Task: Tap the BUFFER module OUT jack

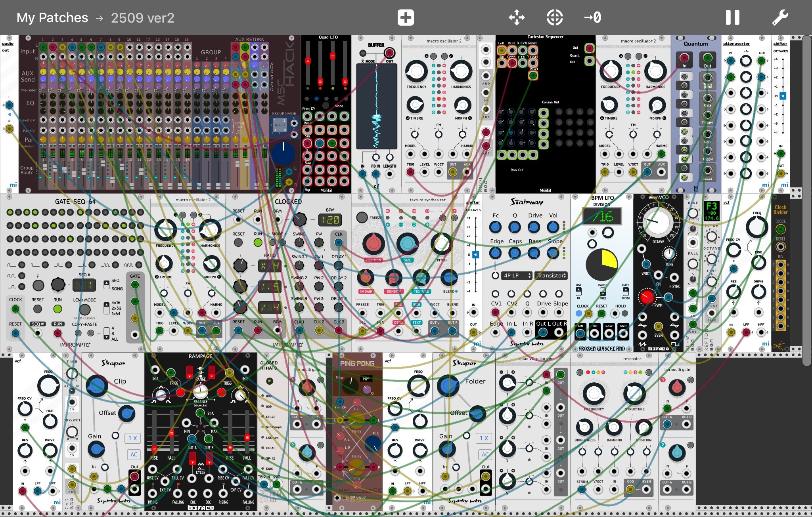Action: 390,52
